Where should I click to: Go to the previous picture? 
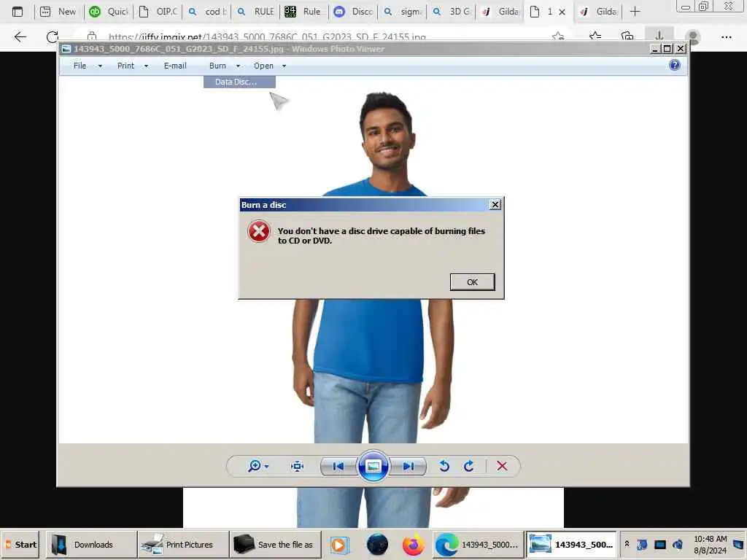(338, 466)
